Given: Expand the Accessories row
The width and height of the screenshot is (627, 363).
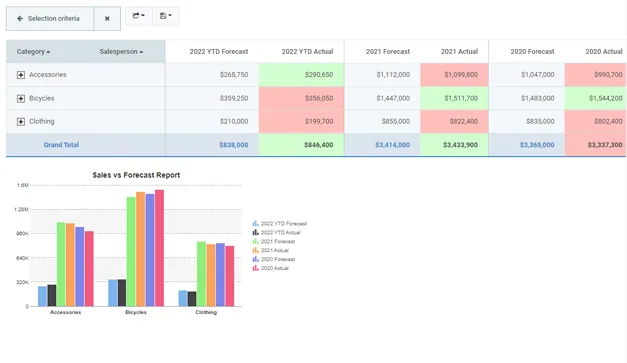Looking at the screenshot, I should click(21, 75).
